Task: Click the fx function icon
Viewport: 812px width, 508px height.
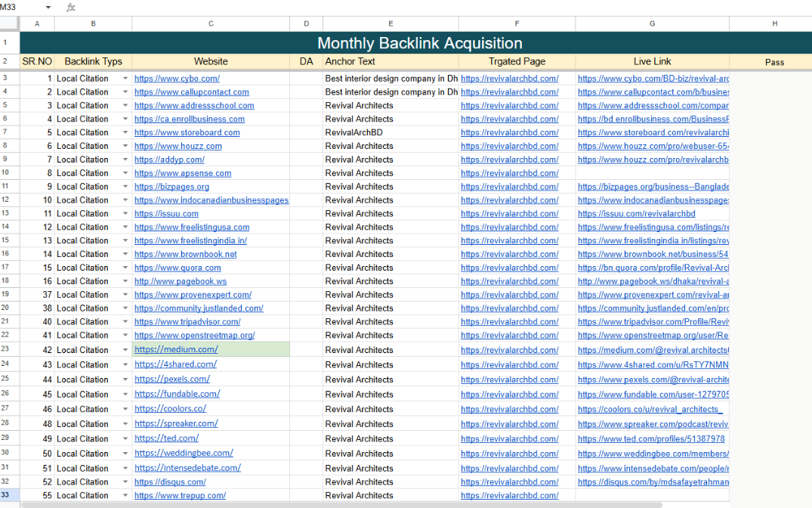Action: coord(71,8)
